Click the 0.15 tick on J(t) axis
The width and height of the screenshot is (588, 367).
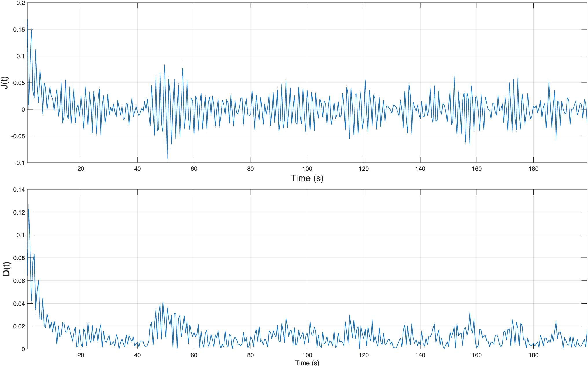(x=19, y=30)
